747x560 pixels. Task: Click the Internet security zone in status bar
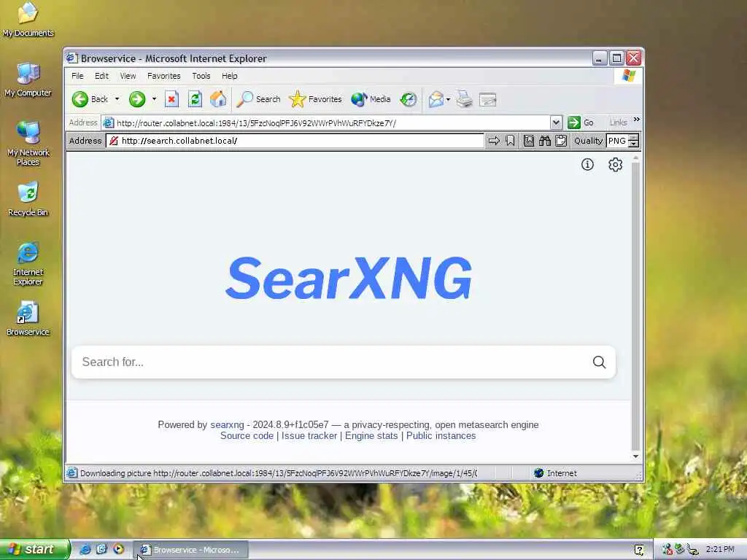[555, 472]
